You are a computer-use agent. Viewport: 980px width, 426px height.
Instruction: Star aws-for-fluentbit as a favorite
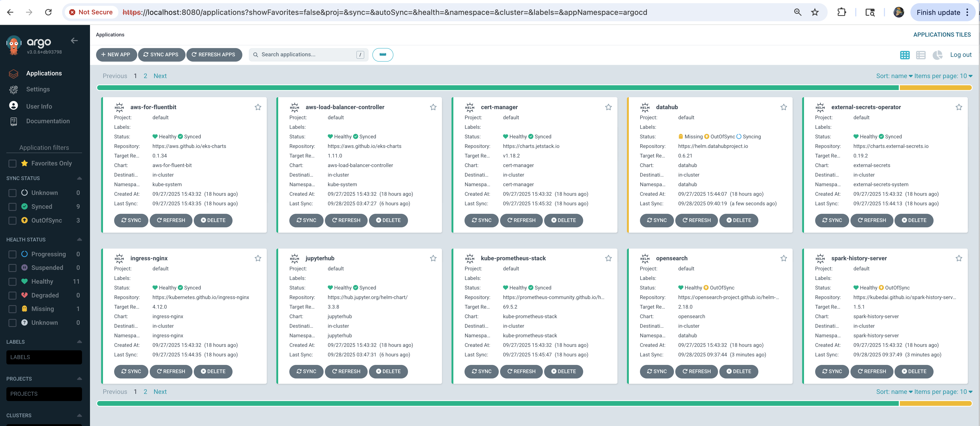(258, 107)
